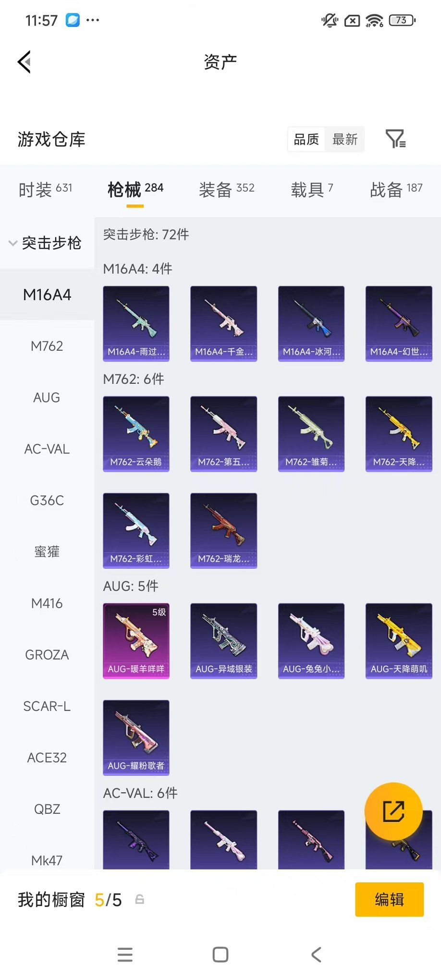441x980 pixels.
Task: Tap the lock icon beside 我的橱窗
Action: (x=140, y=899)
